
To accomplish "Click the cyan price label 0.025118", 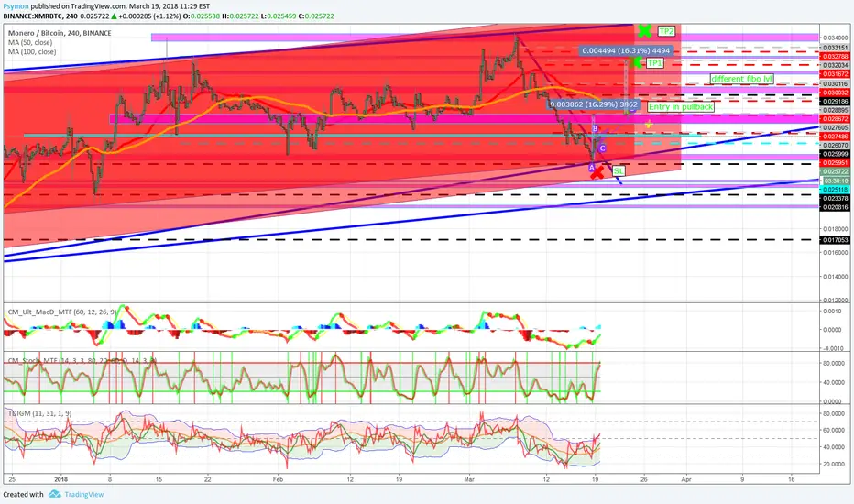I will (835, 190).
